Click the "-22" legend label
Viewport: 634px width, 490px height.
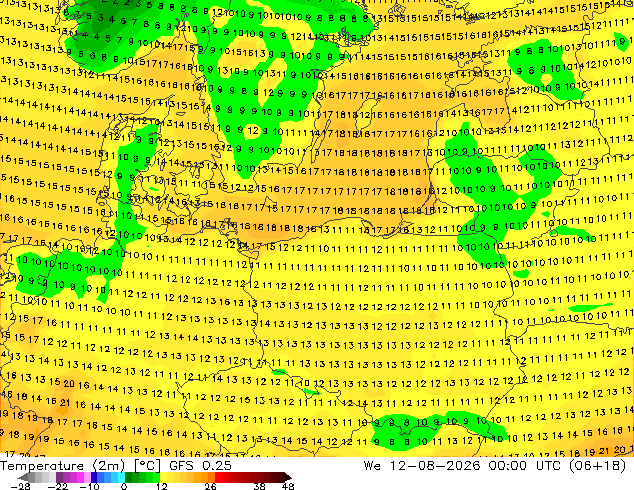point(58,486)
